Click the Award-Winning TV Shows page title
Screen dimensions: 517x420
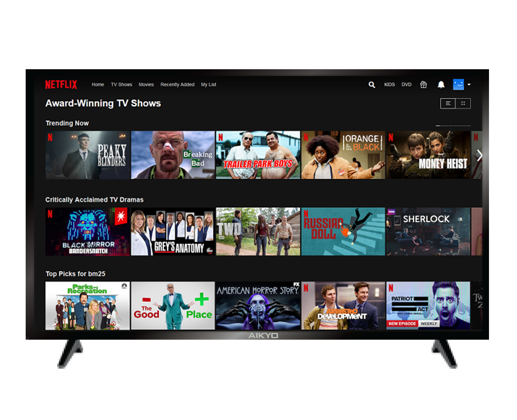coord(103,103)
